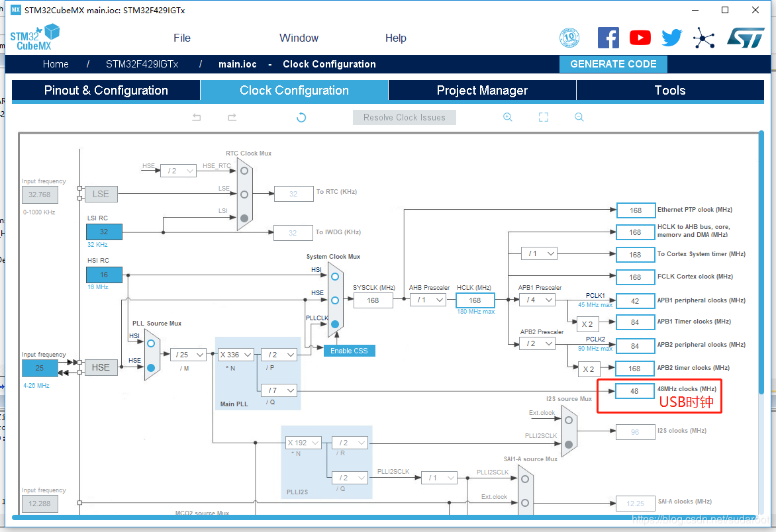This screenshot has height=532, width=776.
Task: Open the APB2 Prescaler /2 dropdown
Action: [x=538, y=343]
